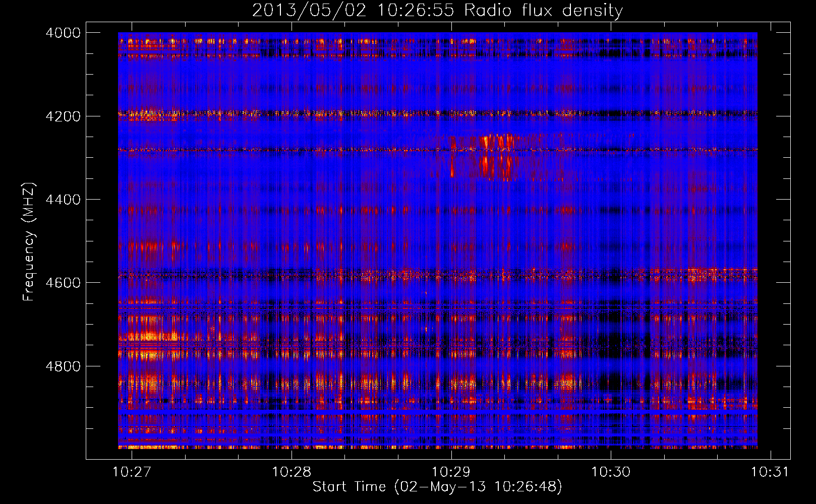The image size is (816, 504).
Task: Click the 10:28 time tick label
Action: (x=292, y=472)
